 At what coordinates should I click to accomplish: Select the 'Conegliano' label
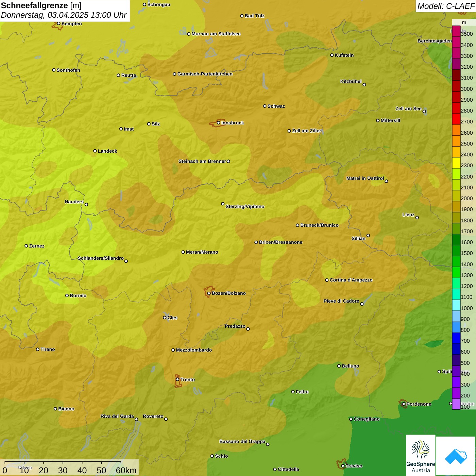(x=367, y=419)
